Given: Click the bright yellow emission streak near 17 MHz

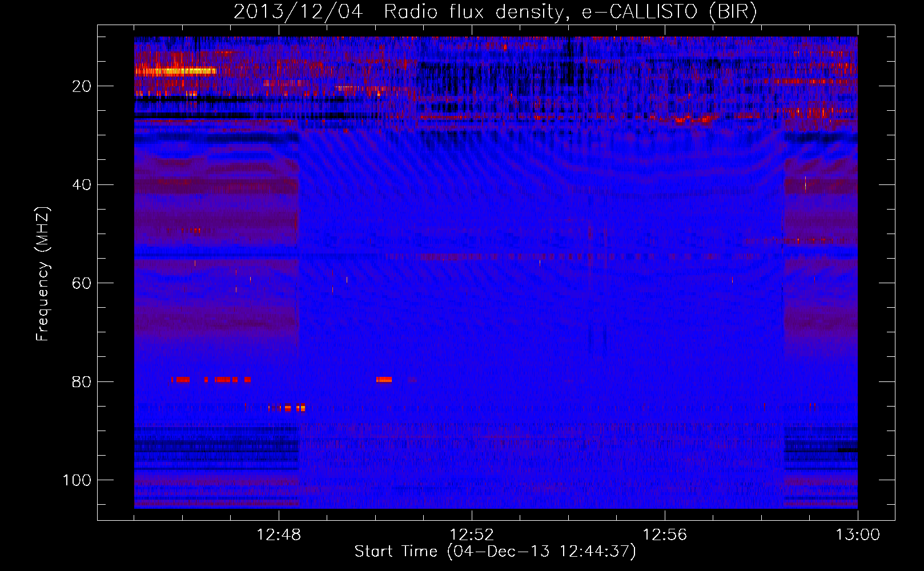Looking at the screenshot, I should pos(176,71).
